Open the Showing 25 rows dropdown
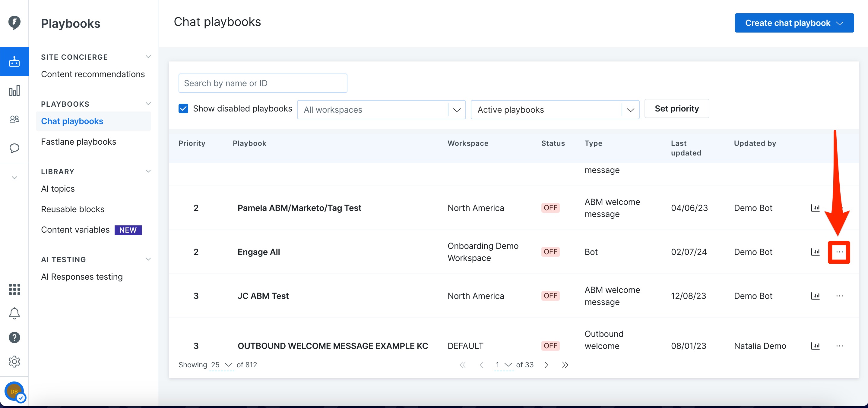 click(221, 365)
